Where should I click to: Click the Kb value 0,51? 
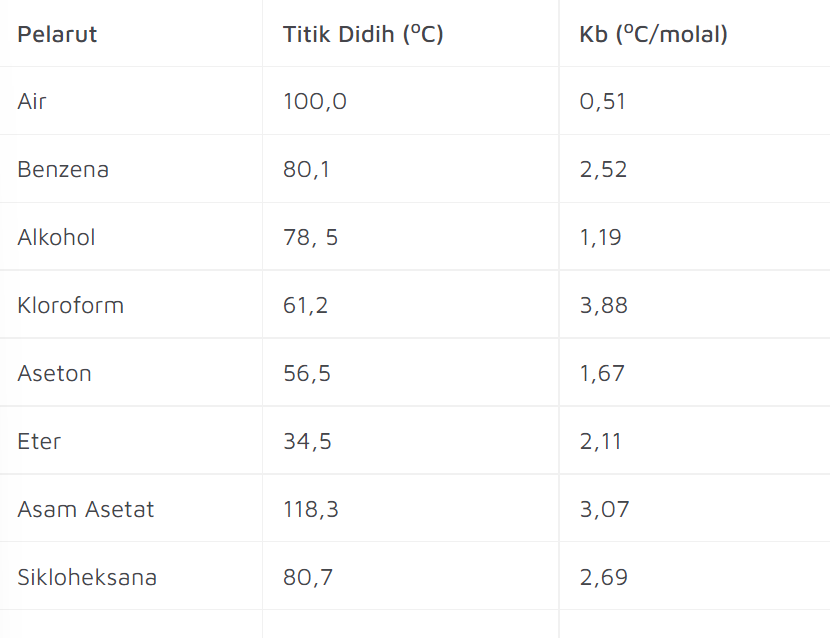coord(602,101)
